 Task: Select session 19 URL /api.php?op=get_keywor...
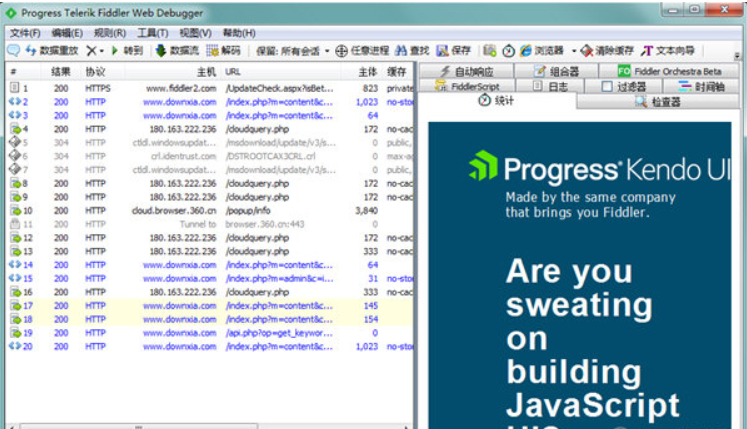(279, 333)
